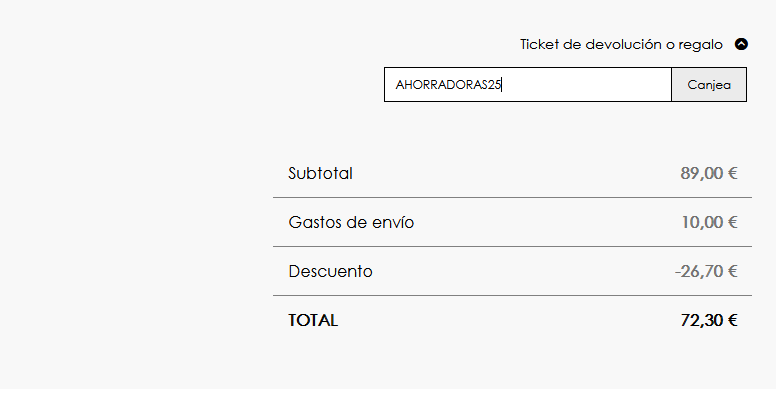The image size is (776, 395).
Task: Collapse the Ticket de devolución o regalo chevron
Action: click(x=741, y=45)
